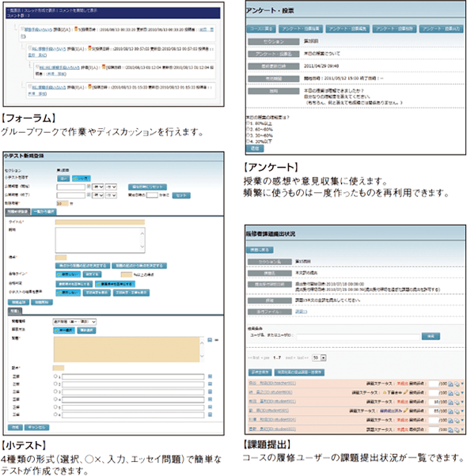Click the minus icon beside question text area

tap(216, 340)
